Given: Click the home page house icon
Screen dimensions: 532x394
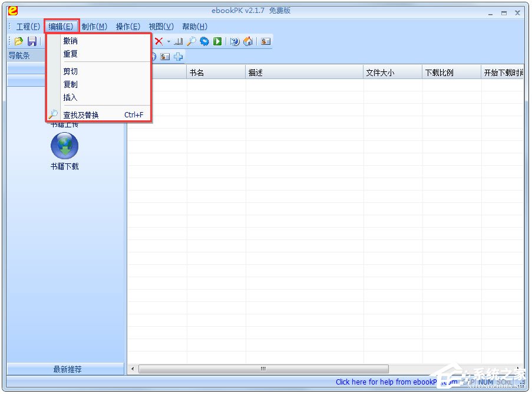Looking at the screenshot, I should (x=248, y=41).
